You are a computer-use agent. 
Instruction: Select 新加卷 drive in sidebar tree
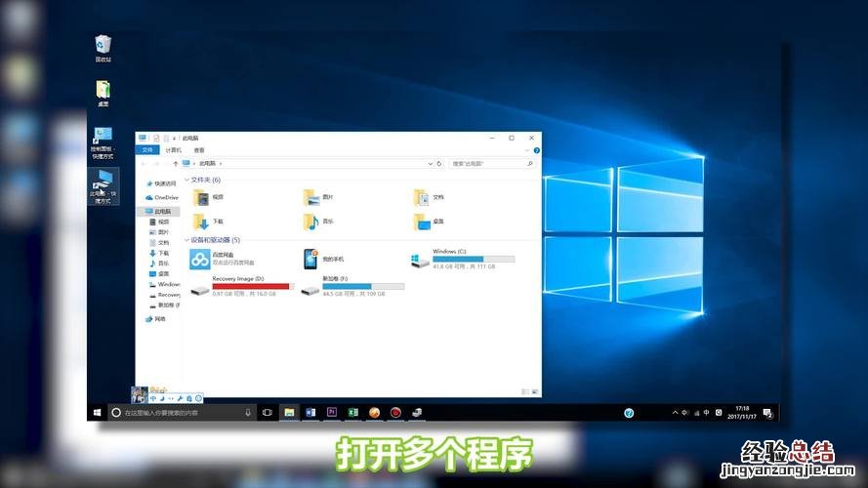point(164,305)
